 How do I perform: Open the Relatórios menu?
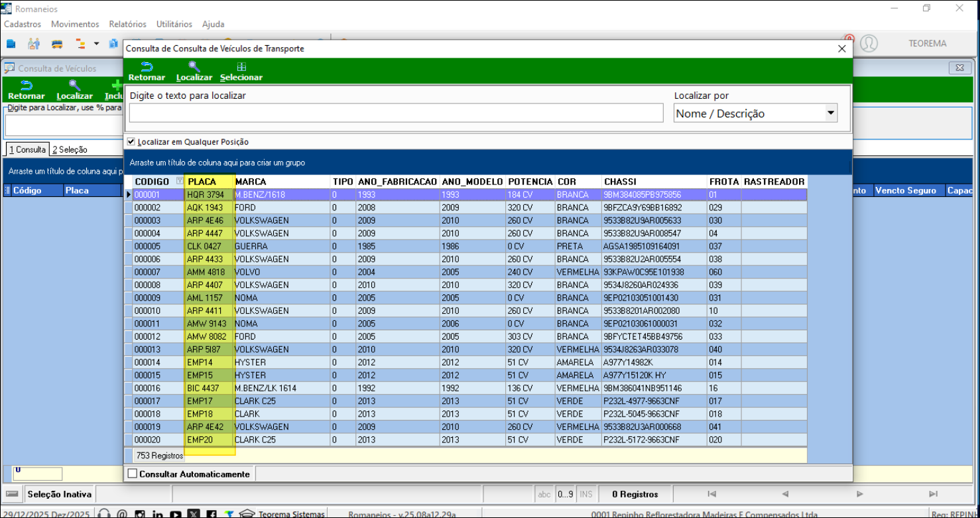pos(127,24)
